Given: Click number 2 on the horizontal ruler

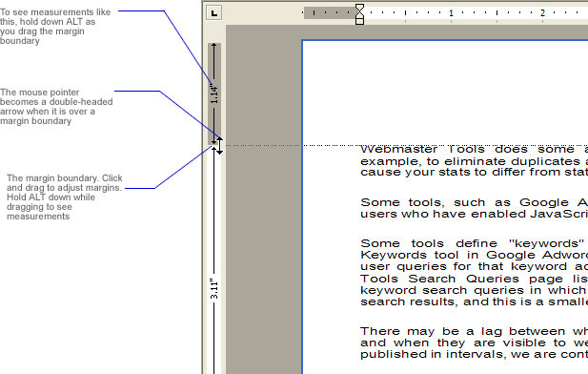Looking at the screenshot, I should (x=542, y=13).
